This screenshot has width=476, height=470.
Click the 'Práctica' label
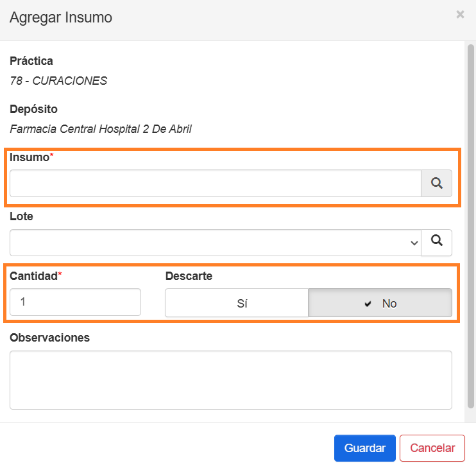(31, 61)
